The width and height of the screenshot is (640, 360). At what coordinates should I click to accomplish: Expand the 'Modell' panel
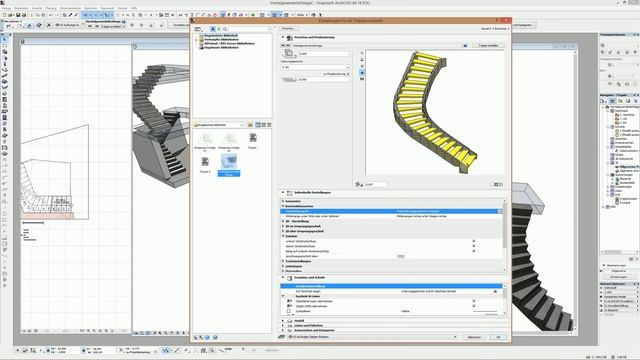tap(283, 321)
